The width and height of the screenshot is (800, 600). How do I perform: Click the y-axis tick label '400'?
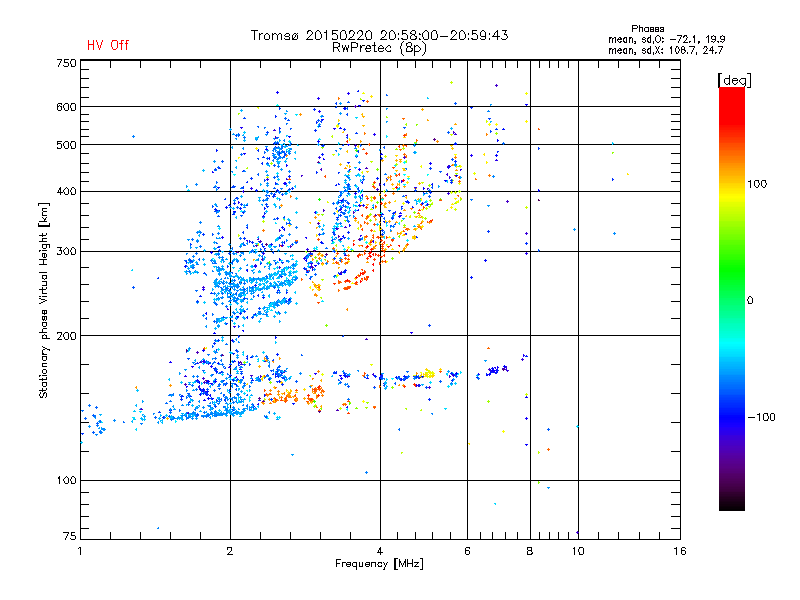(67, 192)
